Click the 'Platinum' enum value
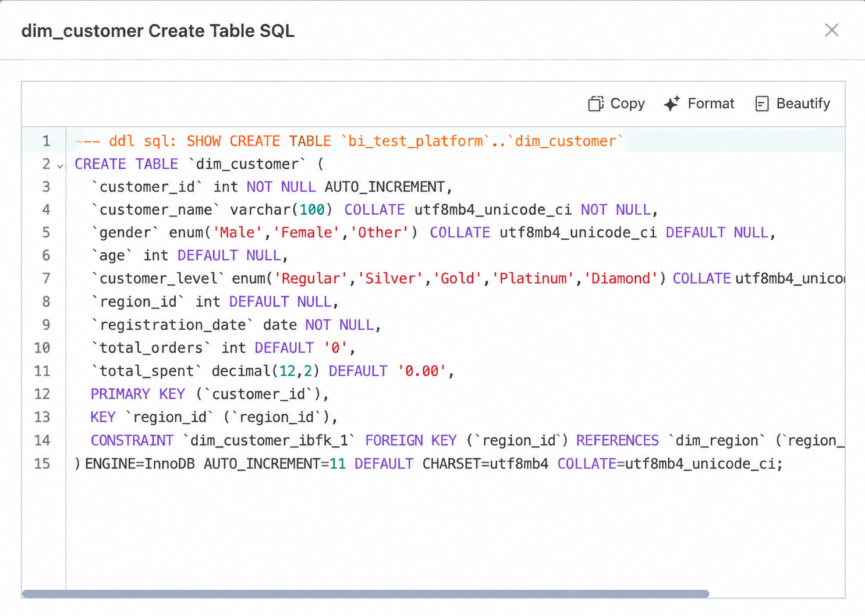 (534, 279)
